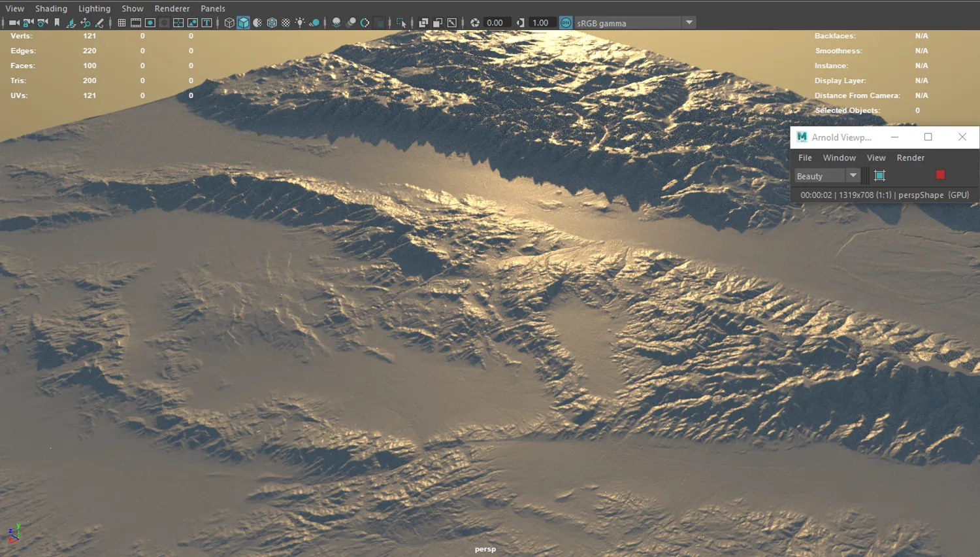Click the Wireframe cube display icon
The image size is (980, 557).
click(229, 23)
